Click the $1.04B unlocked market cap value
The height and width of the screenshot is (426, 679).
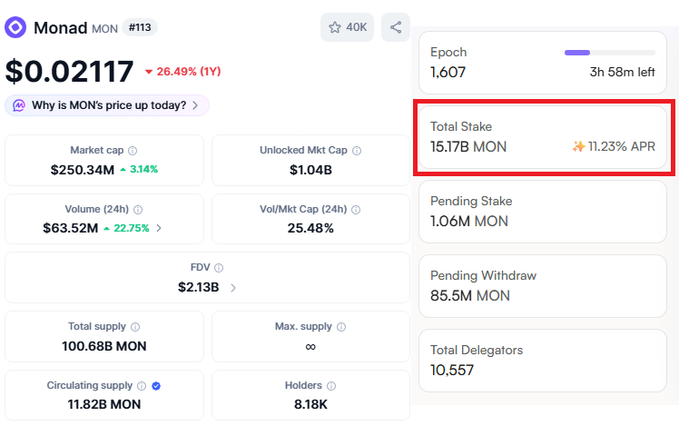[x=310, y=170]
